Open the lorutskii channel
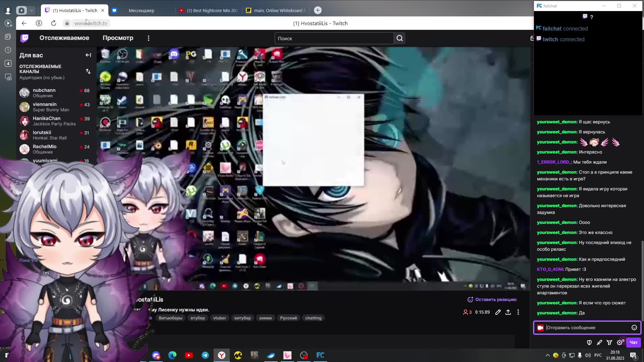 point(56,135)
